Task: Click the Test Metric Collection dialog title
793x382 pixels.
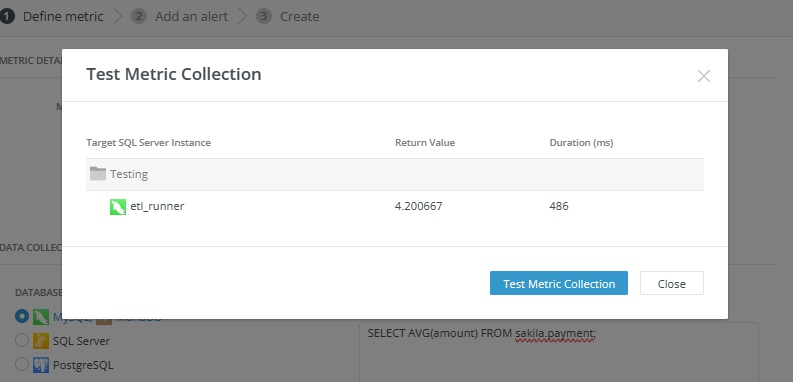Action: (173, 74)
